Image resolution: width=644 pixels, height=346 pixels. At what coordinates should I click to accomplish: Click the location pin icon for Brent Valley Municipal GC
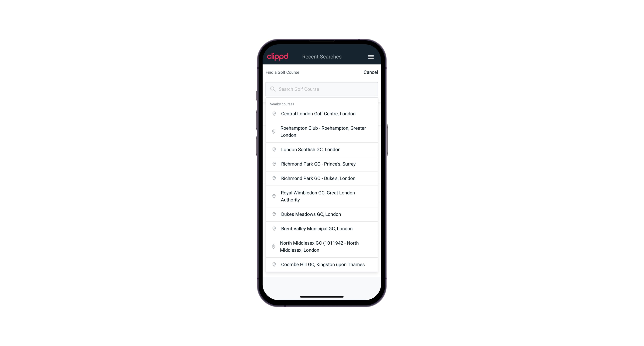coord(274,228)
